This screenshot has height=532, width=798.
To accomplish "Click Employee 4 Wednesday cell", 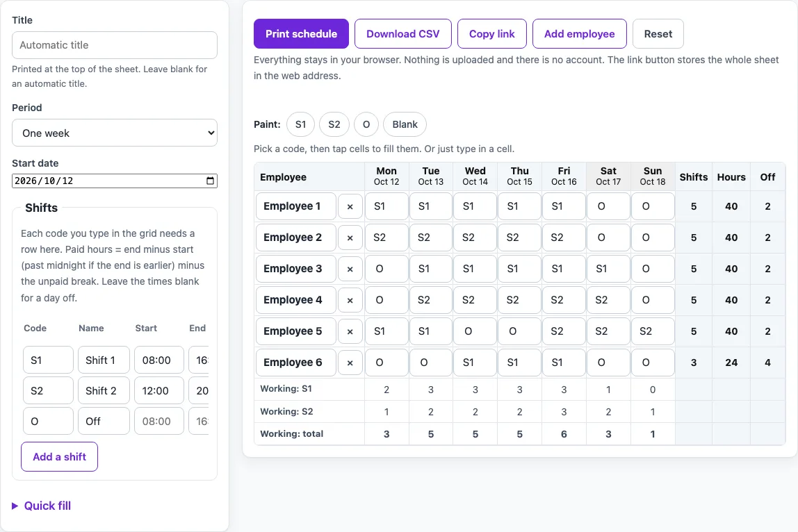I will click(x=475, y=300).
